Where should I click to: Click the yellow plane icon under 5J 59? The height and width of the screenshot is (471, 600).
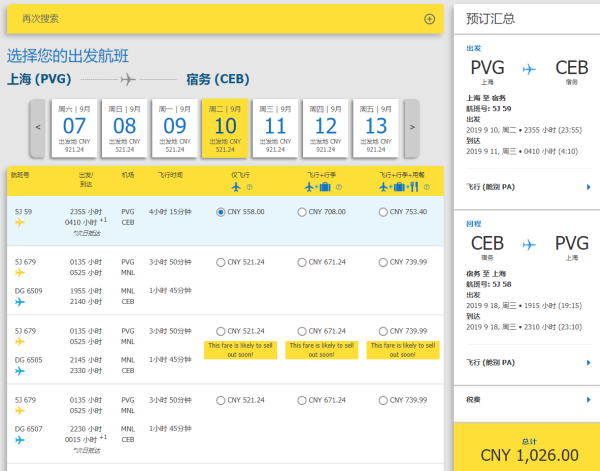pyautogui.click(x=19, y=223)
